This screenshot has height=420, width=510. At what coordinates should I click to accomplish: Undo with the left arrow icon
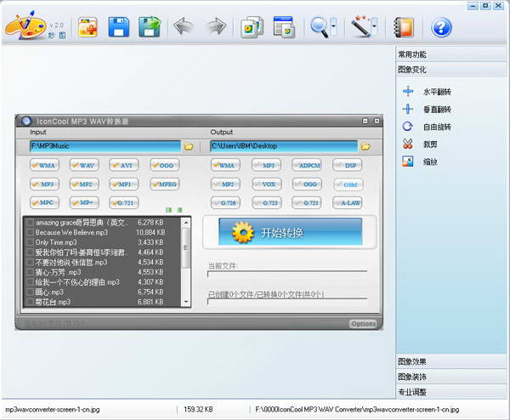[184, 26]
